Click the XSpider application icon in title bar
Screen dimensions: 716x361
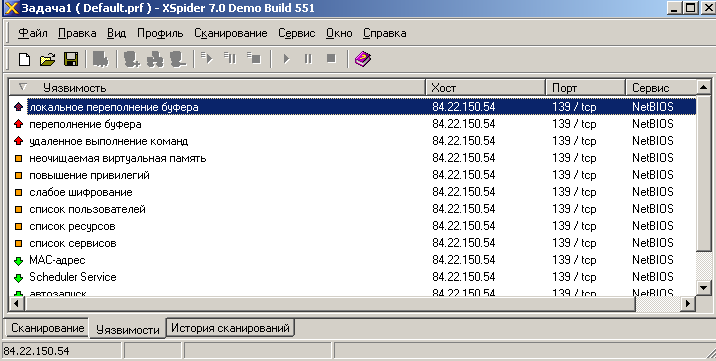point(11,8)
